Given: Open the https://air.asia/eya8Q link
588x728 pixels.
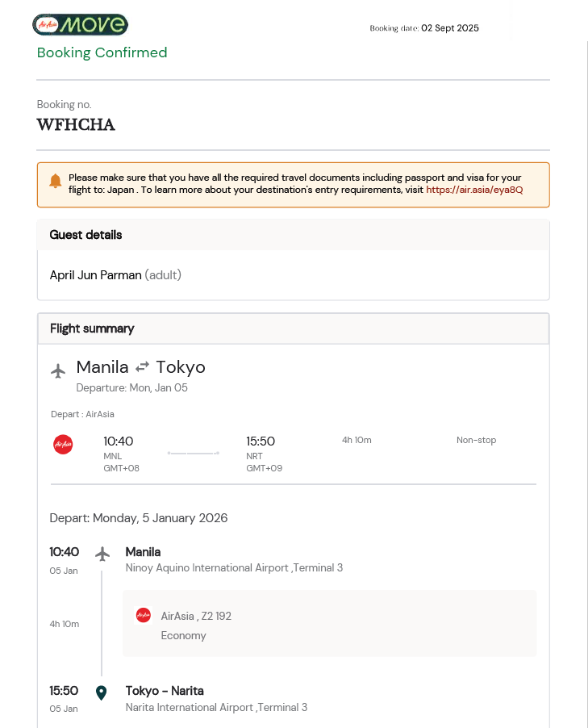Looking at the screenshot, I should point(474,190).
